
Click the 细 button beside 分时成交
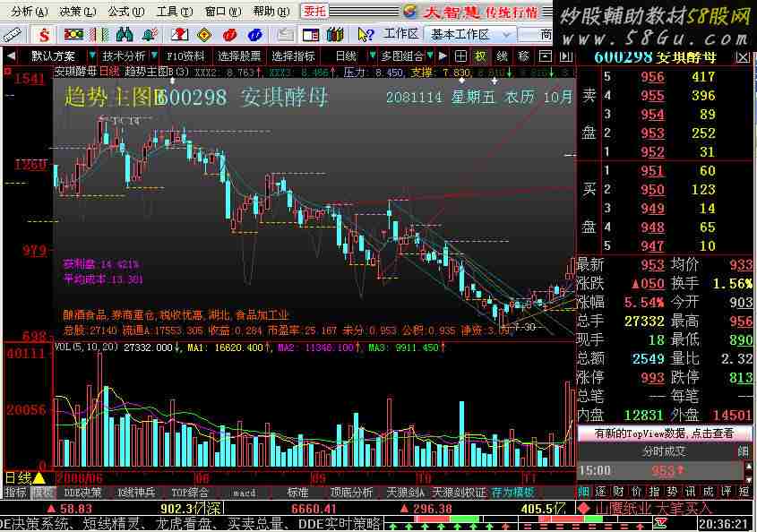743,451
